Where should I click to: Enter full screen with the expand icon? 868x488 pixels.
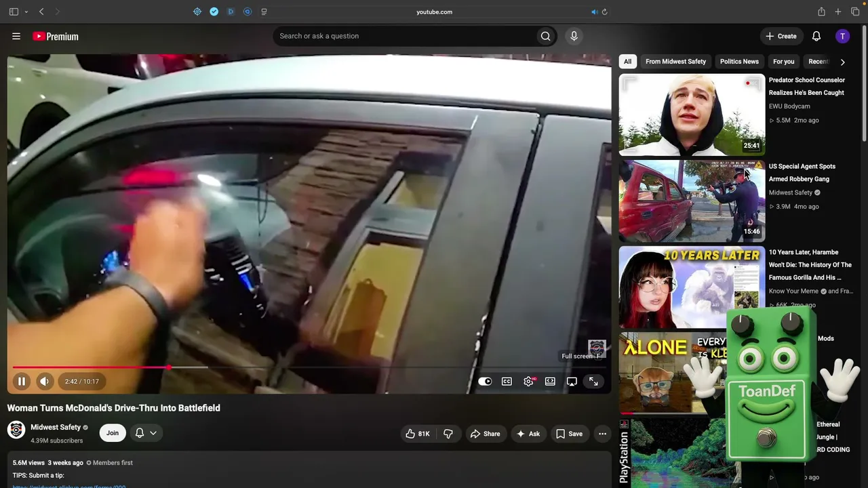[593, 382]
